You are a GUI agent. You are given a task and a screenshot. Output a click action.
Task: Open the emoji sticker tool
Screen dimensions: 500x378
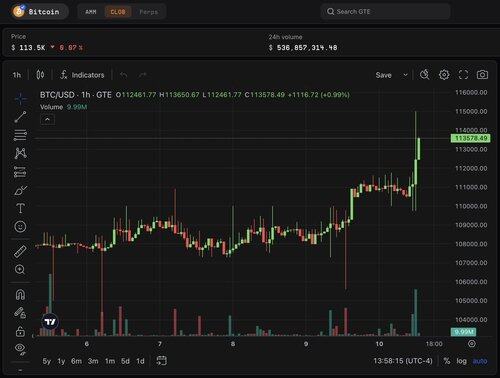tap(20, 227)
